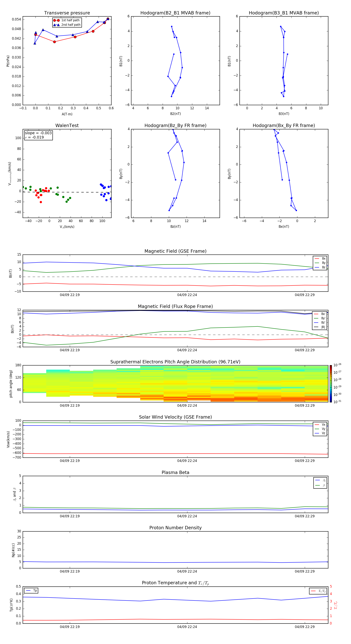Click the "WalenTest" plot title
Image resolution: width=351 pixels, height=644 pixels.
[x=67, y=125]
